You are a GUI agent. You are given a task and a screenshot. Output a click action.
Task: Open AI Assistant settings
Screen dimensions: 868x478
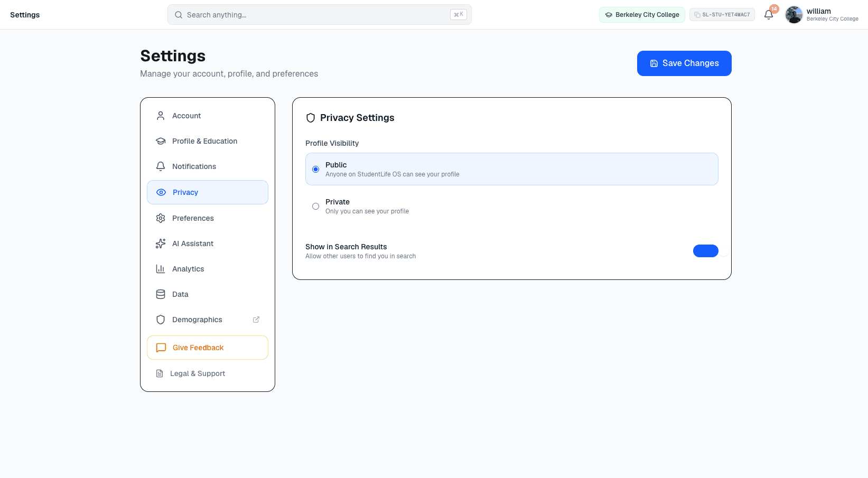point(208,243)
